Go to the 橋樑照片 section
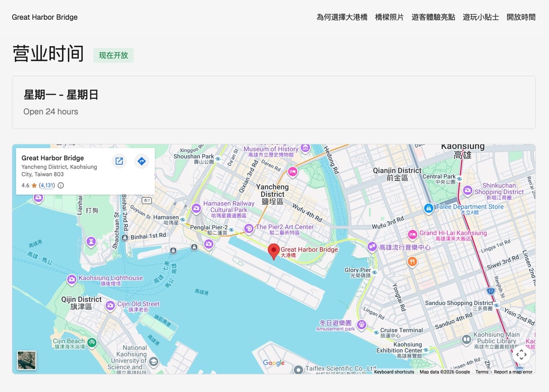549x392 pixels. tap(389, 17)
